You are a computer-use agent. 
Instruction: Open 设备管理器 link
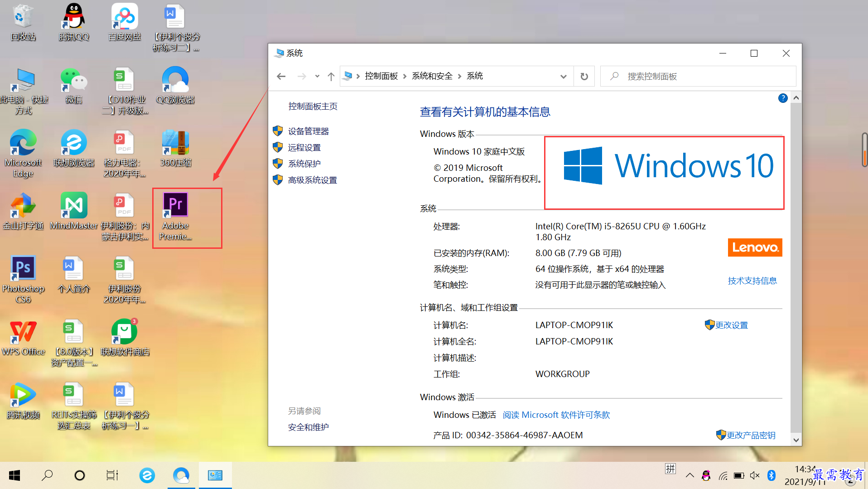pyautogui.click(x=309, y=131)
